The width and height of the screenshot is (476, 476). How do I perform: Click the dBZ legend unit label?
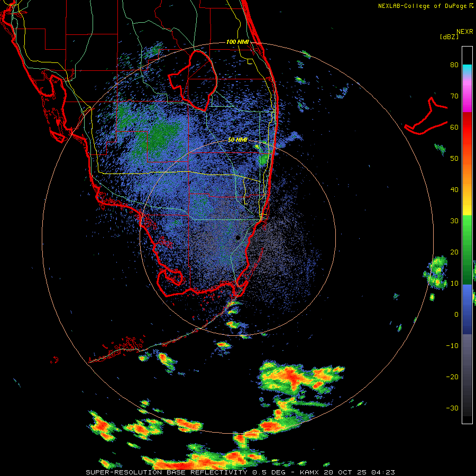point(449,36)
